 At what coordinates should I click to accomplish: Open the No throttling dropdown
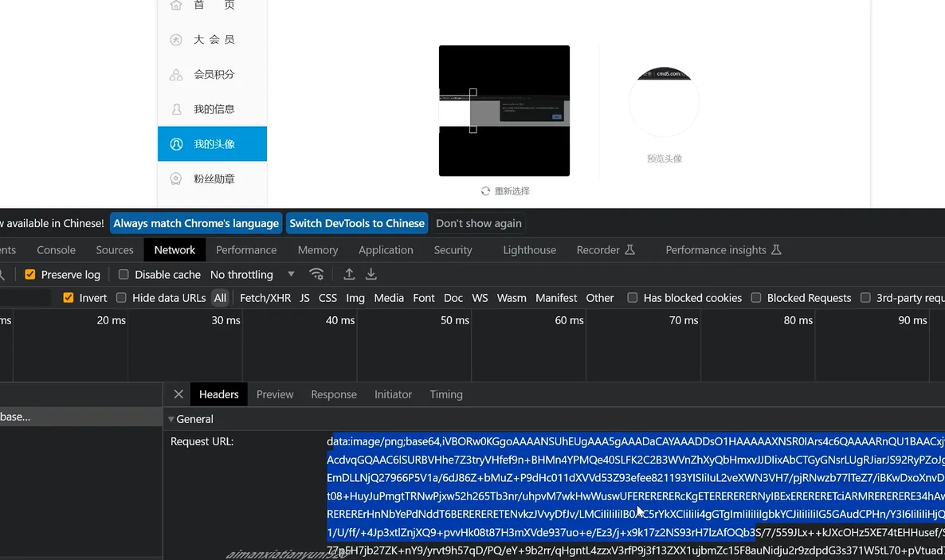(x=252, y=275)
